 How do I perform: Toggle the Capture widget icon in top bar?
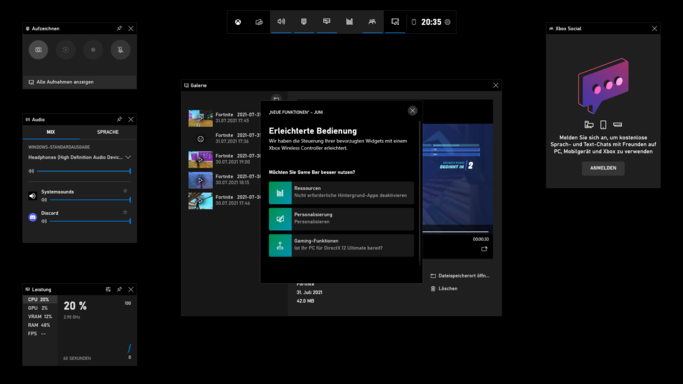(x=304, y=21)
